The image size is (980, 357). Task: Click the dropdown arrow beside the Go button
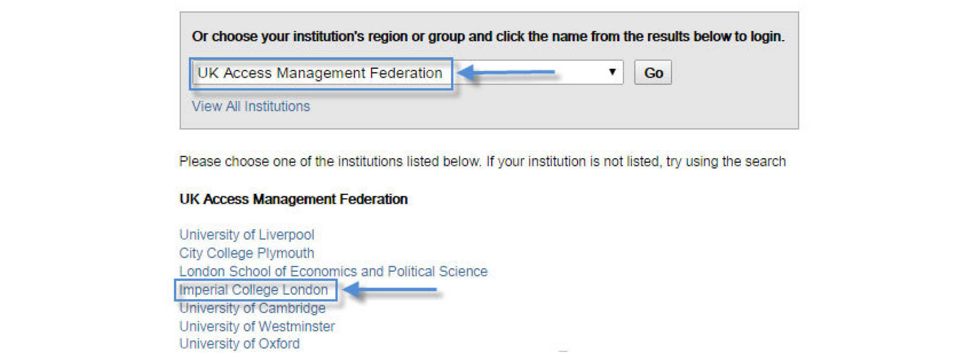coord(612,72)
